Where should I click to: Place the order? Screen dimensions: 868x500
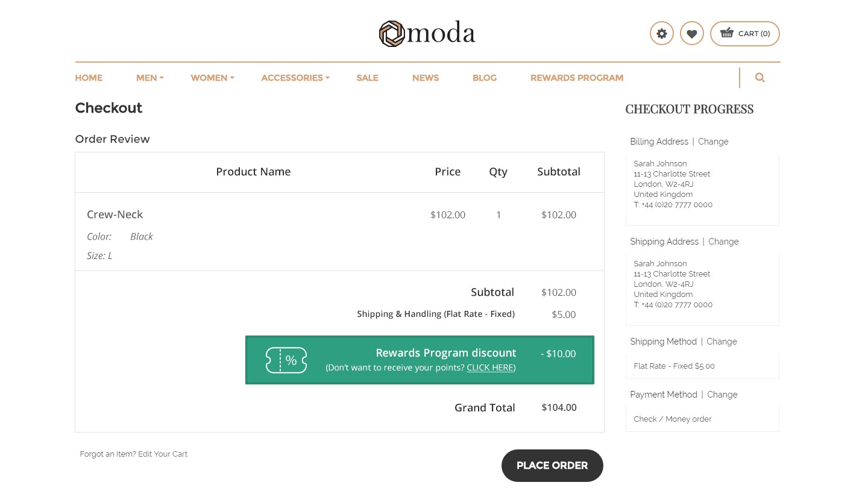[x=552, y=466]
